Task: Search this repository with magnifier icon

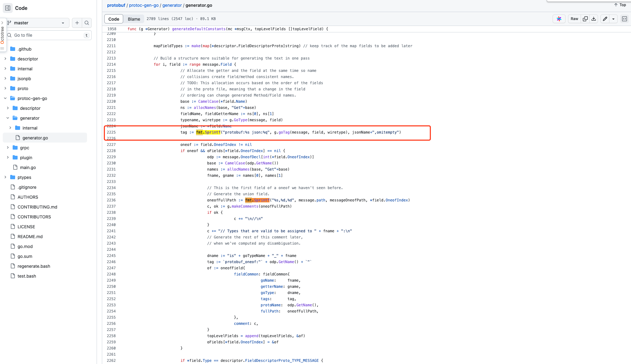Action: pyautogui.click(x=87, y=23)
